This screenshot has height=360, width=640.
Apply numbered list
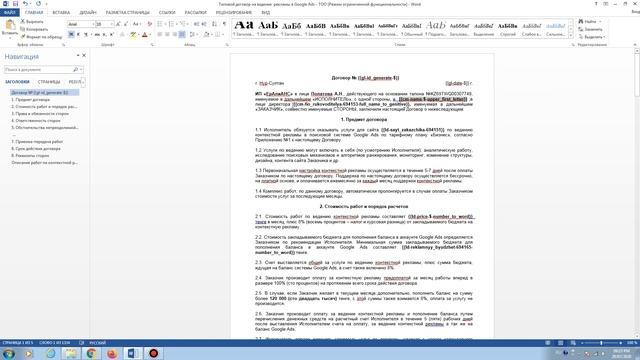(172, 24)
